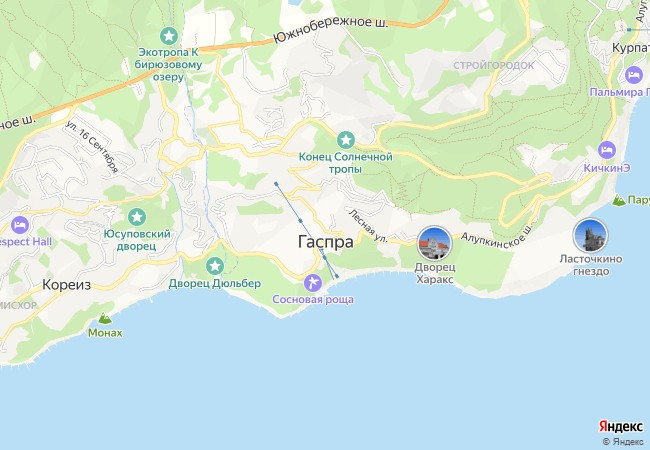Image resolution: width=650 pixels, height=450 pixels.
Task: Click the Дворец Дюльбер star marker
Action: 215,266
